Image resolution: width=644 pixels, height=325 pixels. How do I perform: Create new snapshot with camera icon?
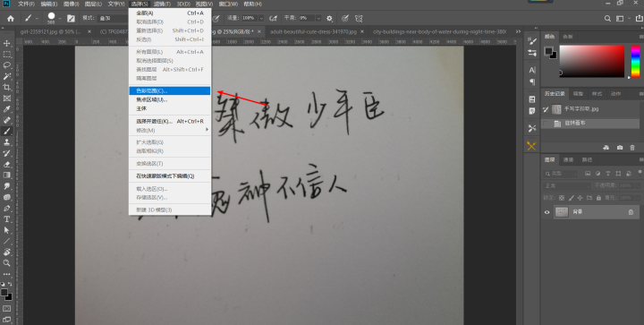click(619, 148)
